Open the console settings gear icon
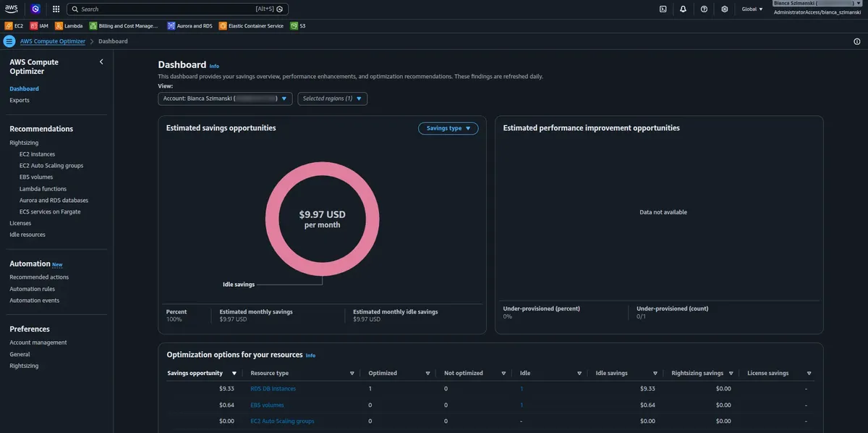868x433 pixels. click(x=725, y=9)
